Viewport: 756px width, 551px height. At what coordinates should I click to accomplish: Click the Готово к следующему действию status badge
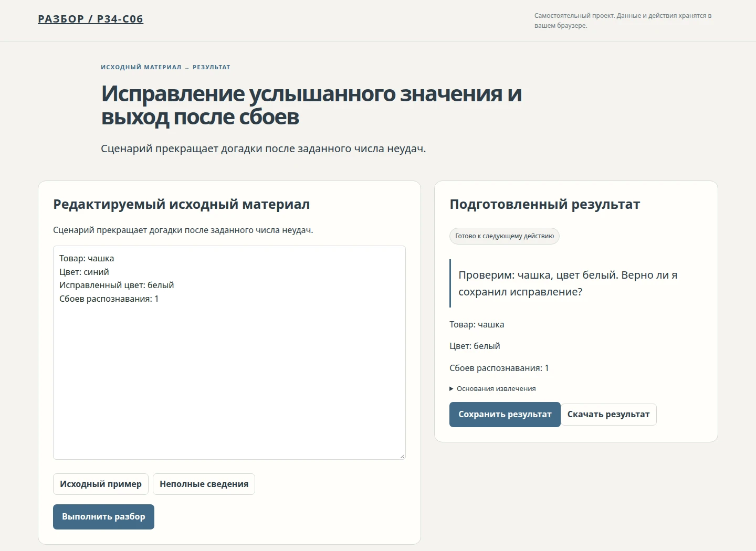(x=505, y=236)
